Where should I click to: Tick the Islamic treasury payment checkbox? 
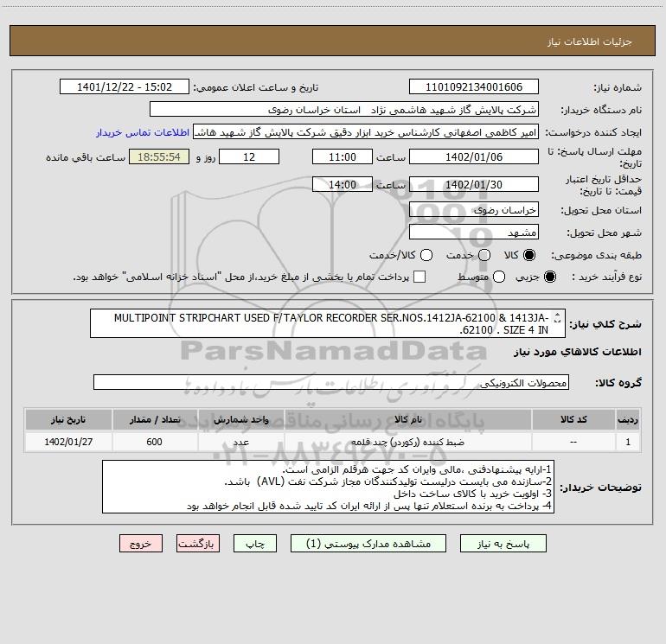(419, 277)
